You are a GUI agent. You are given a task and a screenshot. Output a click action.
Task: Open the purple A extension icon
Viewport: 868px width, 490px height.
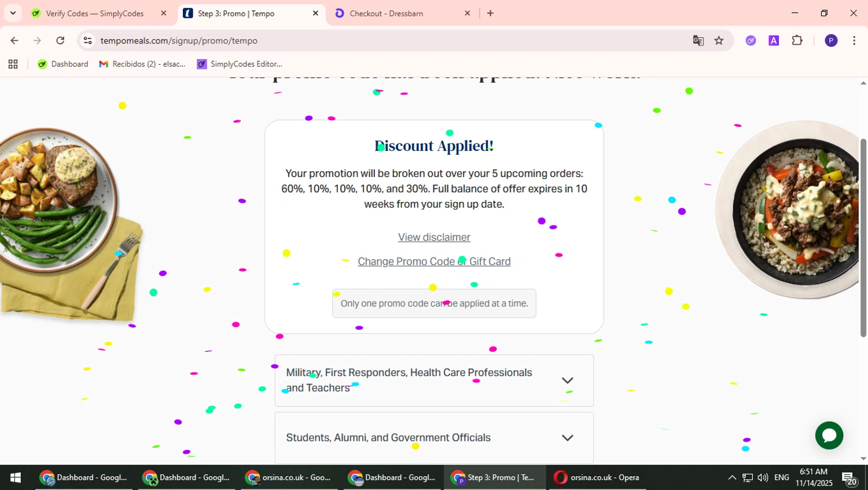(x=774, y=40)
